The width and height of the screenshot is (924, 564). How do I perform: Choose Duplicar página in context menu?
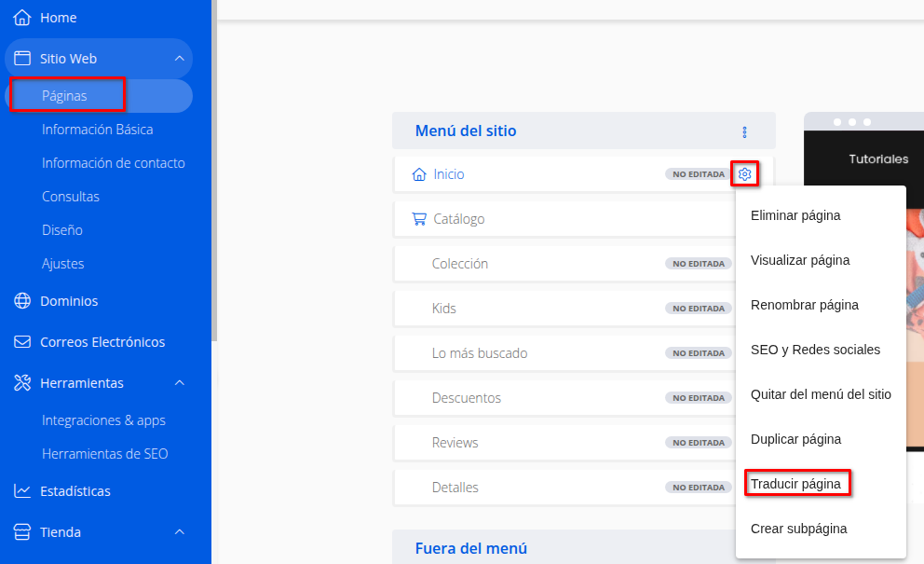coord(795,439)
